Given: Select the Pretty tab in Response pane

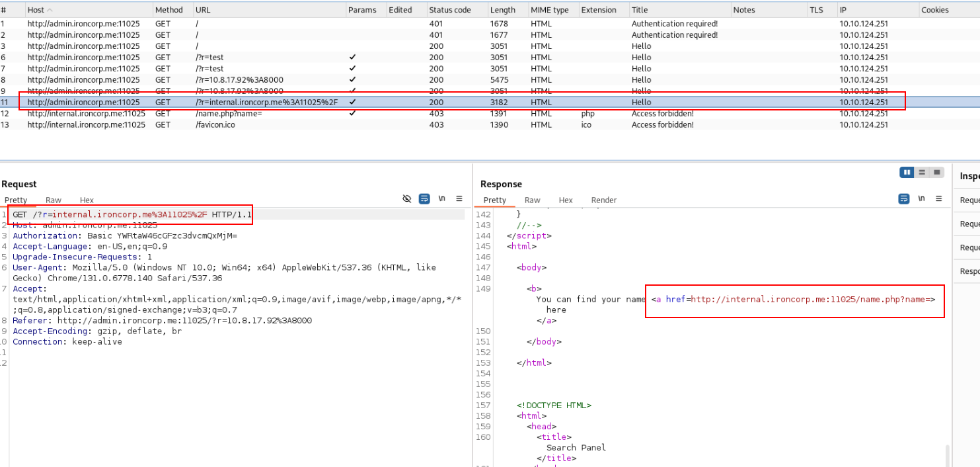Looking at the screenshot, I should coord(495,200).
